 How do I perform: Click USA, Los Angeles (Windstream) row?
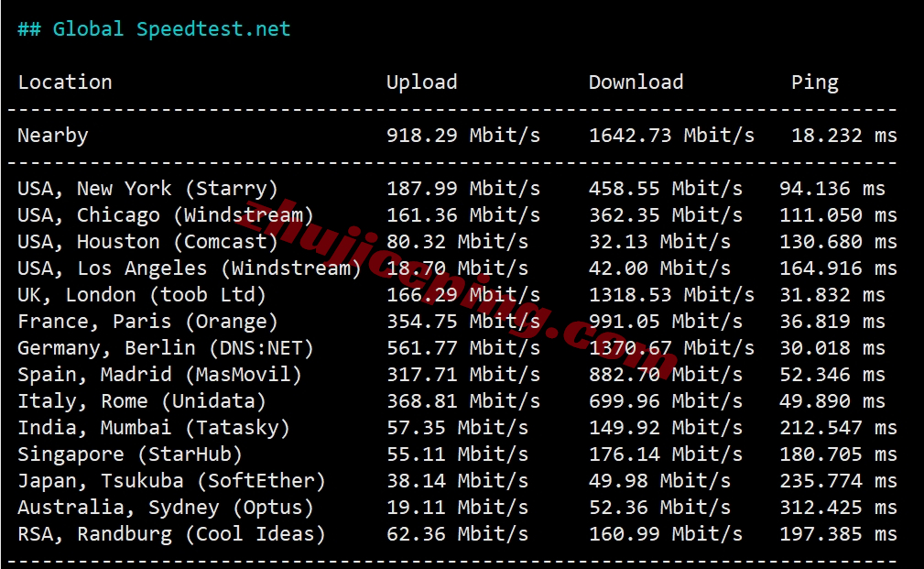tap(457, 268)
